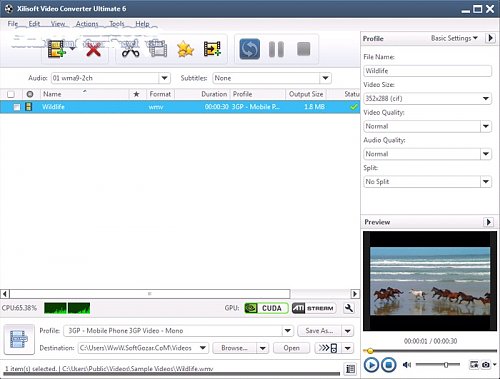Open the Effects stars icon
Viewport: 500px width, 379px height.
(x=185, y=50)
